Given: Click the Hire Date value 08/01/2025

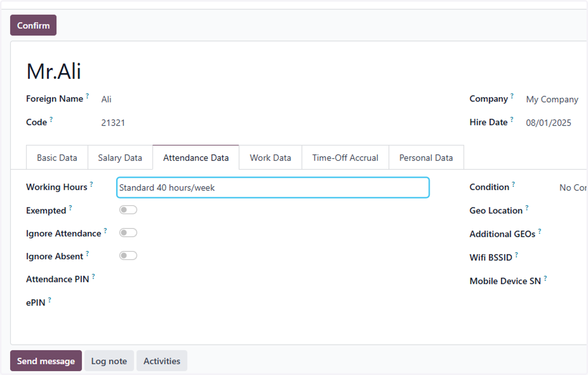Looking at the screenshot, I should pyautogui.click(x=549, y=123).
